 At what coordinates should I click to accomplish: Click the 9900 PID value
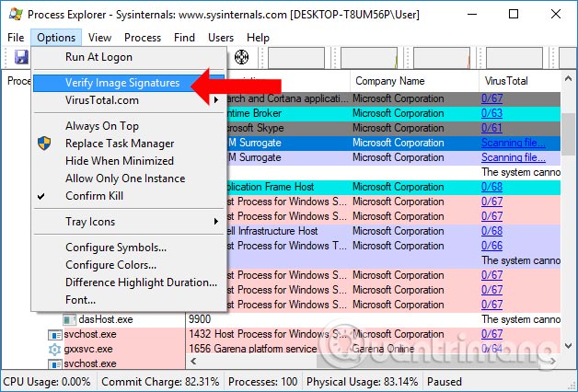200,319
